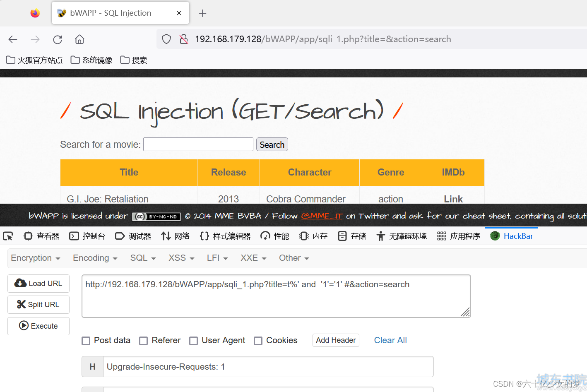Screen dimensions: 587x392
Task: Go forward with the arrow button
Action: click(x=35, y=39)
